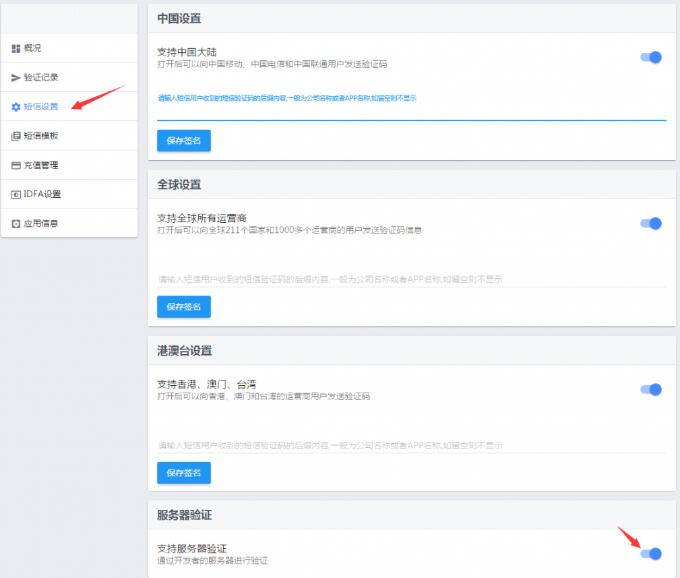Click 保存签名 under 全球设置
The height and width of the screenshot is (578, 680).
(184, 307)
